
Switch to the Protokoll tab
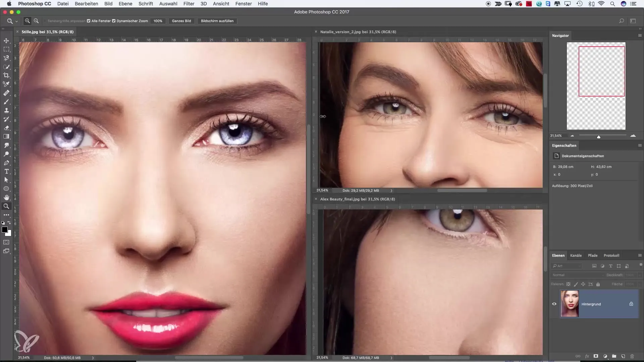click(611, 255)
